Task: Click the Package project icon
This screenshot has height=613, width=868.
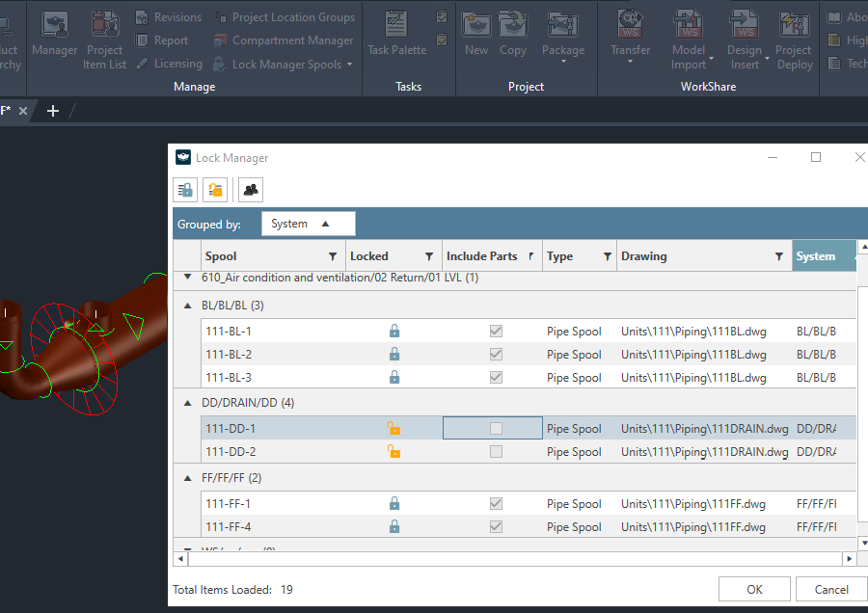Action: pos(563,25)
